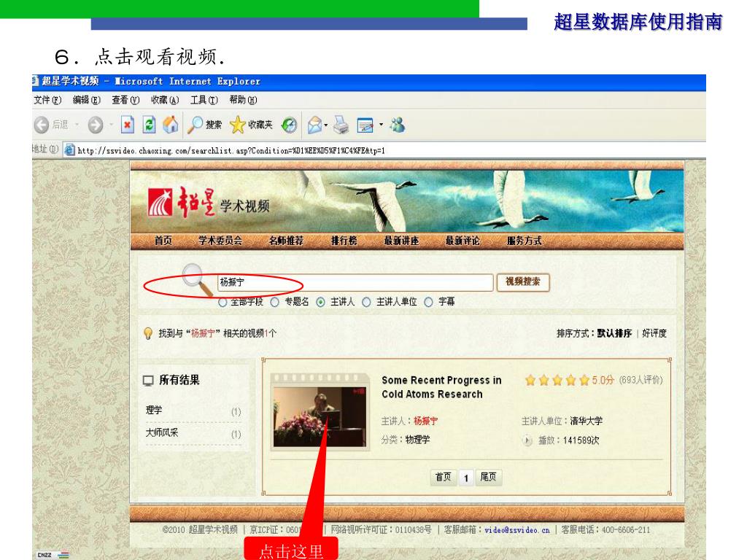Click the Messenger people icon

[x=398, y=125]
